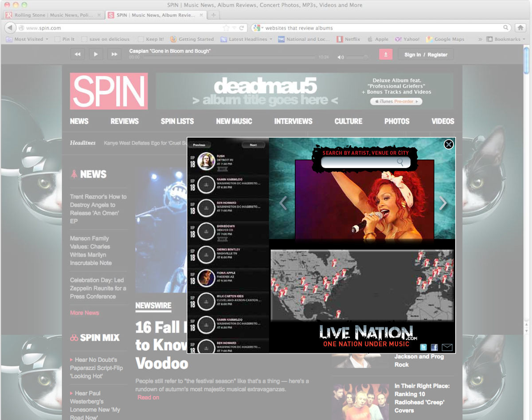
Task: Adjust the SPIN player volume slider
Action: [357, 57]
